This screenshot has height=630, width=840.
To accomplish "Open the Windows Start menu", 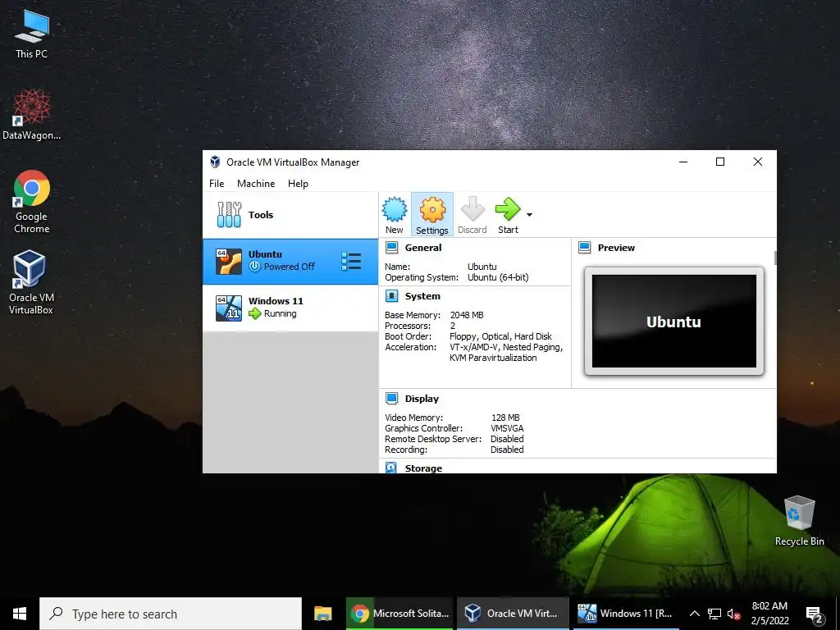I will pos(20,614).
